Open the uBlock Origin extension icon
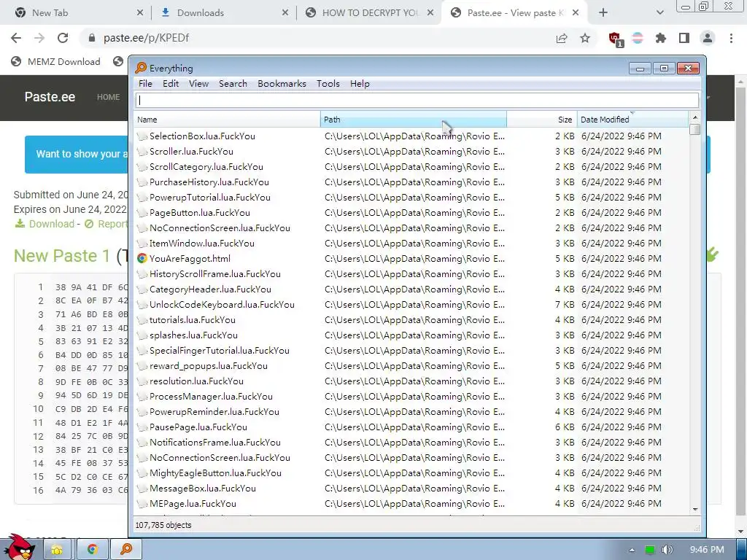The image size is (747, 560). point(615,39)
